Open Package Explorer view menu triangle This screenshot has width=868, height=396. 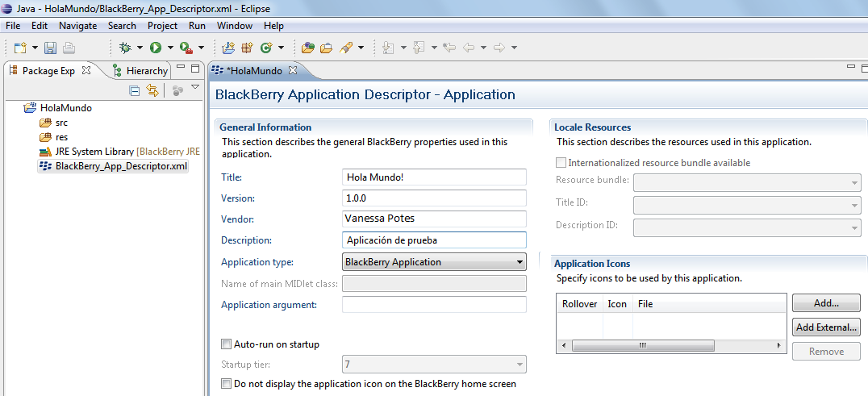194,88
